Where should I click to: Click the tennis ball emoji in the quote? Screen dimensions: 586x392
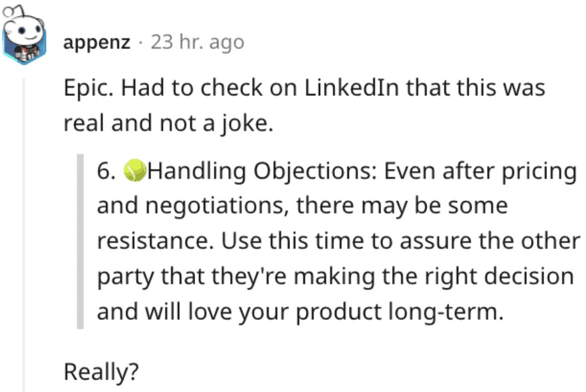(x=134, y=172)
